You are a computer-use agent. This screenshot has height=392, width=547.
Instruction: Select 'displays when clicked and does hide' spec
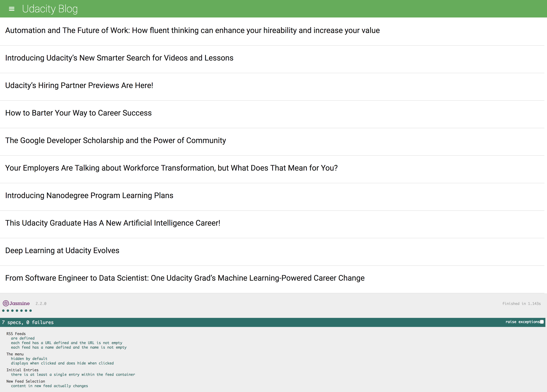(x=62, y=363)
